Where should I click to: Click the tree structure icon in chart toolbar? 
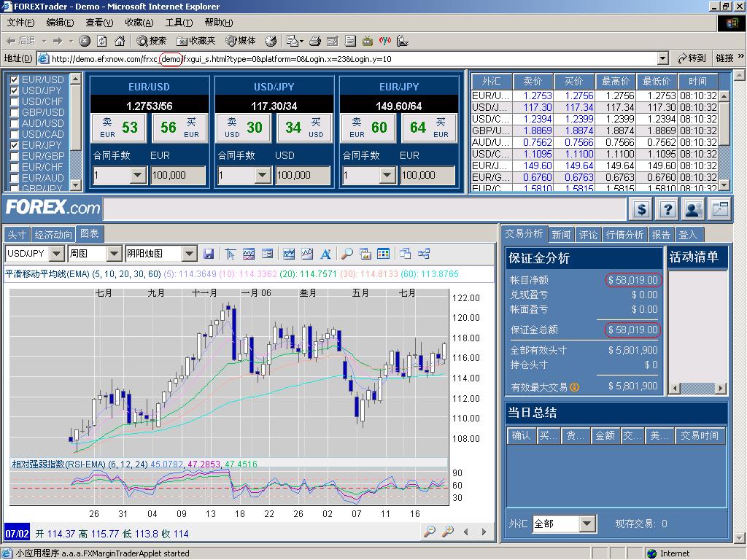424,254
